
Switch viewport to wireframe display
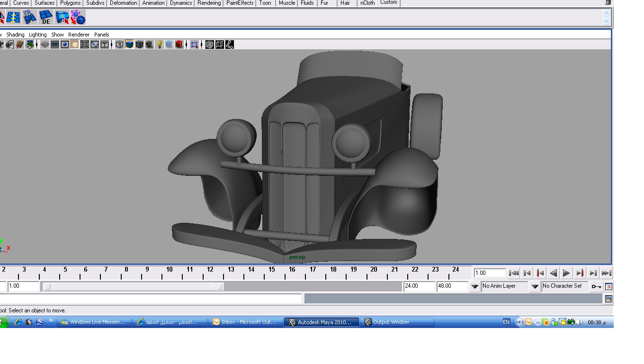coord(119,45)
